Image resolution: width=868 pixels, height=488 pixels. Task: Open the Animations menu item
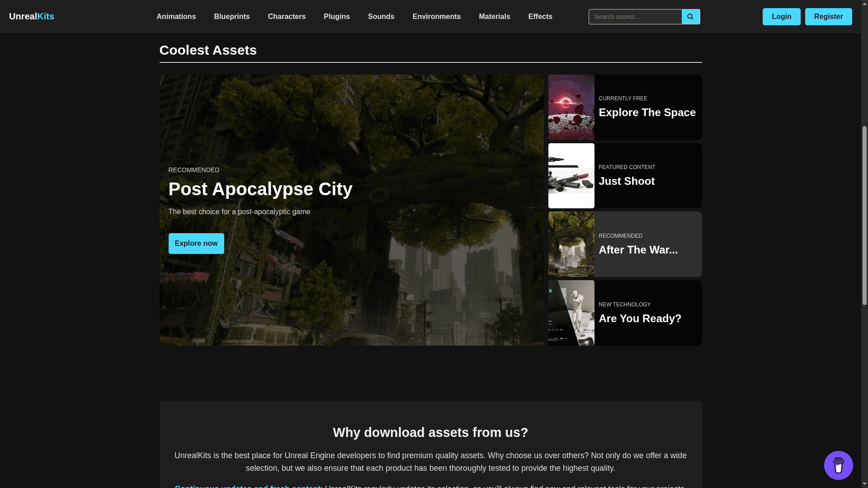176,16
